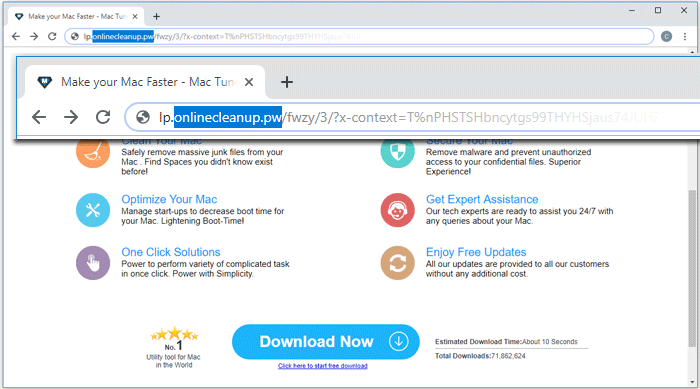Image resolution: width=700 pixels, height=389 pixels.
Task: Open the Chrome profile avatar icon
Action: click(x=666, y=37)
